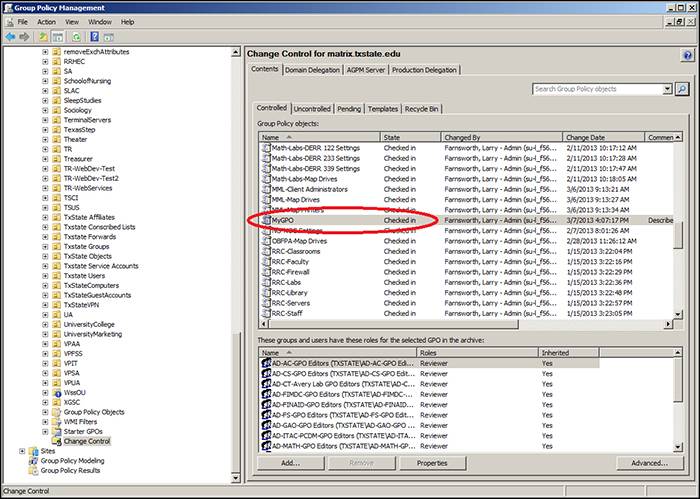Switch to the AGPM Server tab
Viewport: 700px width, 499px height.
coord(366,70)
